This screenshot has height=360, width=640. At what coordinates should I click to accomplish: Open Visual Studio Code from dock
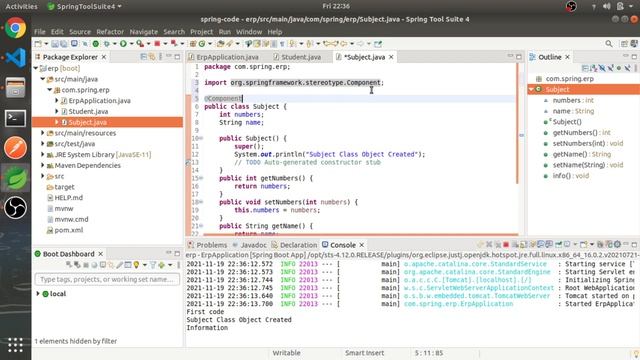[16, 58]
